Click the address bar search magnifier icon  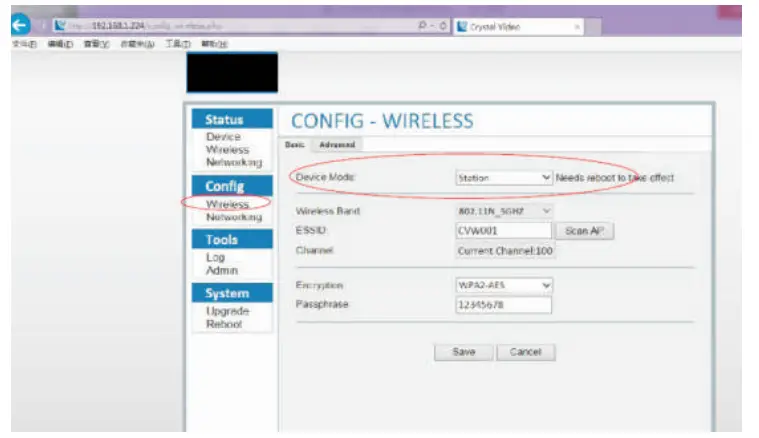423,25
